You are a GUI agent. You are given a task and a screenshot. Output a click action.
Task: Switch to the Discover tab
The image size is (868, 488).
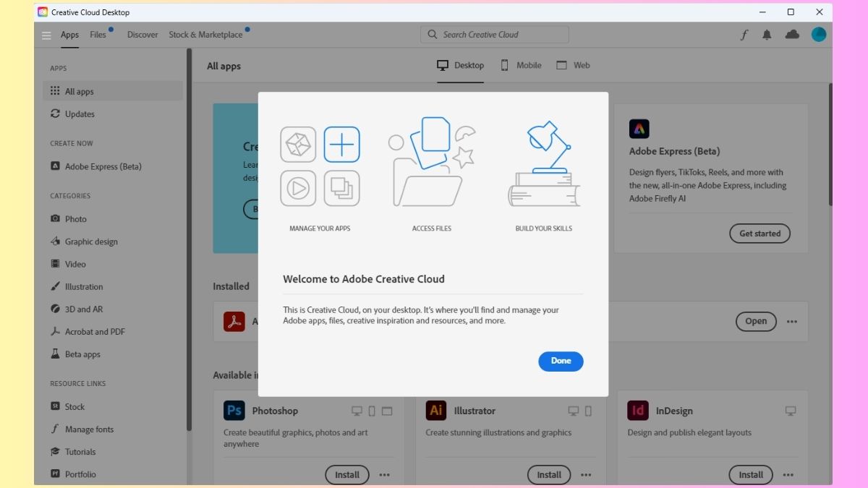coord(142,34)
